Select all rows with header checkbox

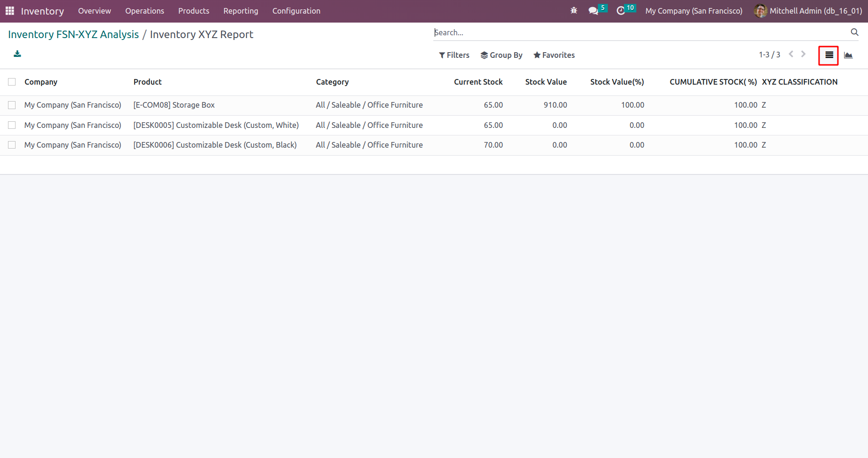pos(12,82)
